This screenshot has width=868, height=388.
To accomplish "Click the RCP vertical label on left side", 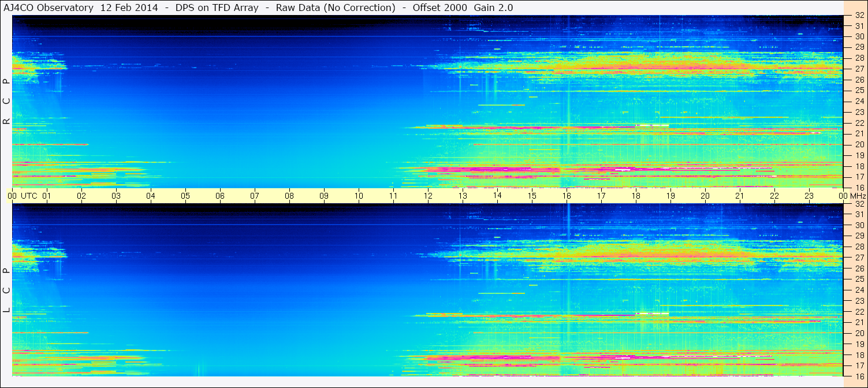I will tap(6, 102).
